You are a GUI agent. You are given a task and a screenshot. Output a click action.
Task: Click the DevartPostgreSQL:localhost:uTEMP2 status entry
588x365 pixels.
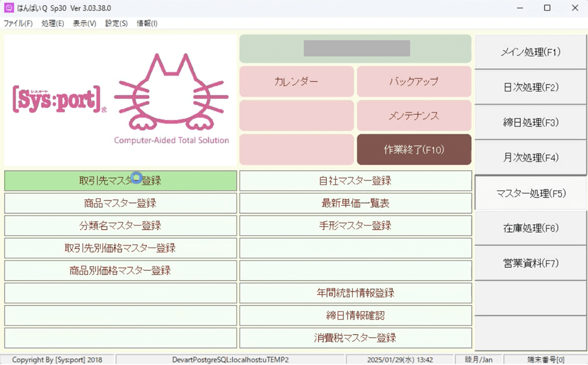230,360
